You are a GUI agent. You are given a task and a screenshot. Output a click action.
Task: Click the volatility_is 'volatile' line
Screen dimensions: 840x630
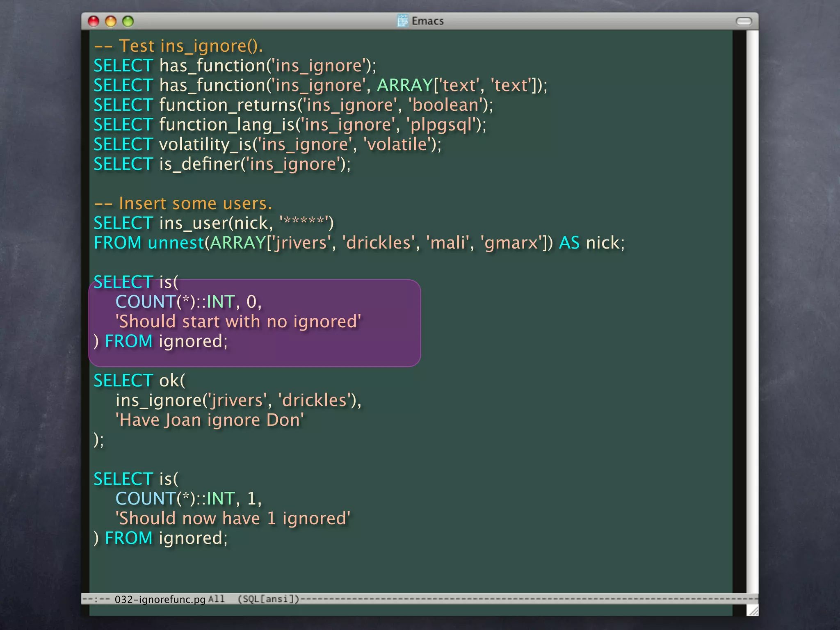click(267, 144)
